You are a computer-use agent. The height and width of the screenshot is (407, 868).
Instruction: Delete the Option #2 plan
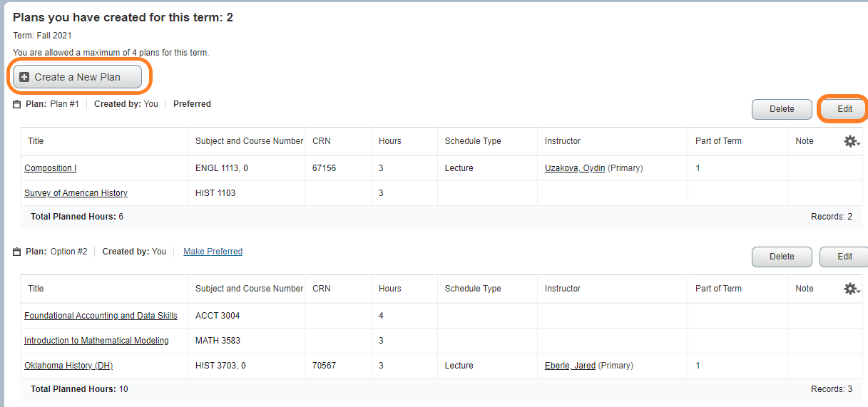(782, 257)
